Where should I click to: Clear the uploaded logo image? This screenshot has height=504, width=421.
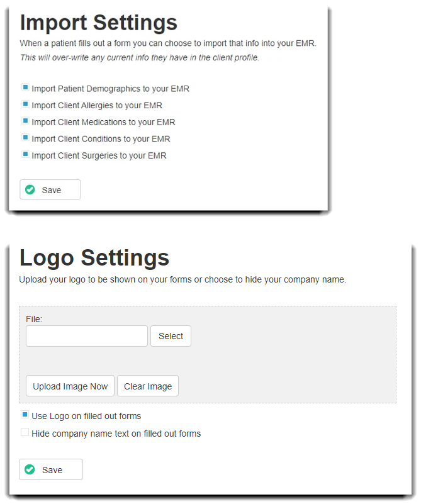coord(147,386)
